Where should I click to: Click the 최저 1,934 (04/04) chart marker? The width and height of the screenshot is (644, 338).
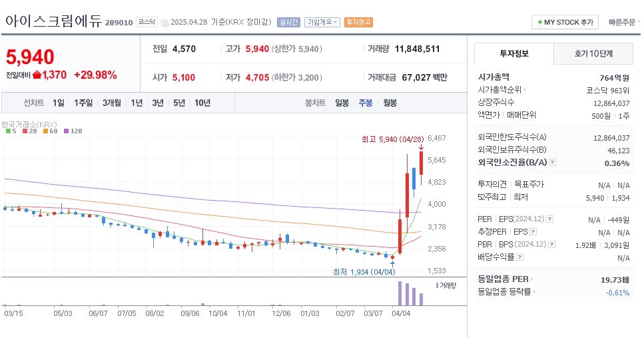click(364, 272)
